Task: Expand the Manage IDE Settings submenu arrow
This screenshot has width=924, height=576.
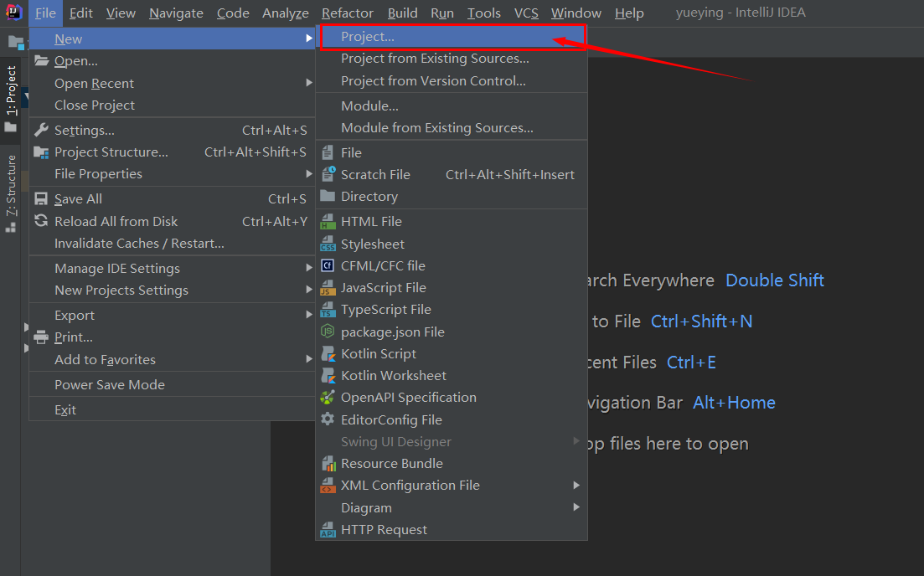Action: click(x=309, y=267)
